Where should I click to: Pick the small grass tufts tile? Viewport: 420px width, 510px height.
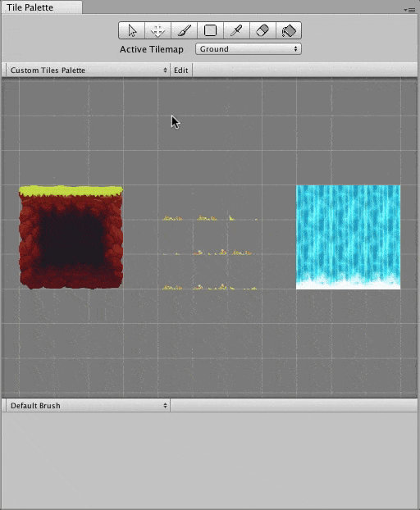(x=210, y=253)
